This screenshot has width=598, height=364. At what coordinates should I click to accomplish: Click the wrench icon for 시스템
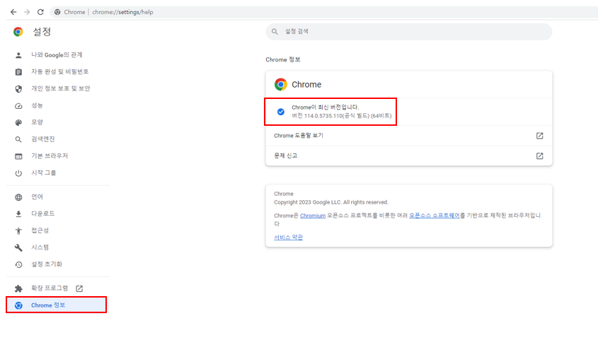(18, 248)
